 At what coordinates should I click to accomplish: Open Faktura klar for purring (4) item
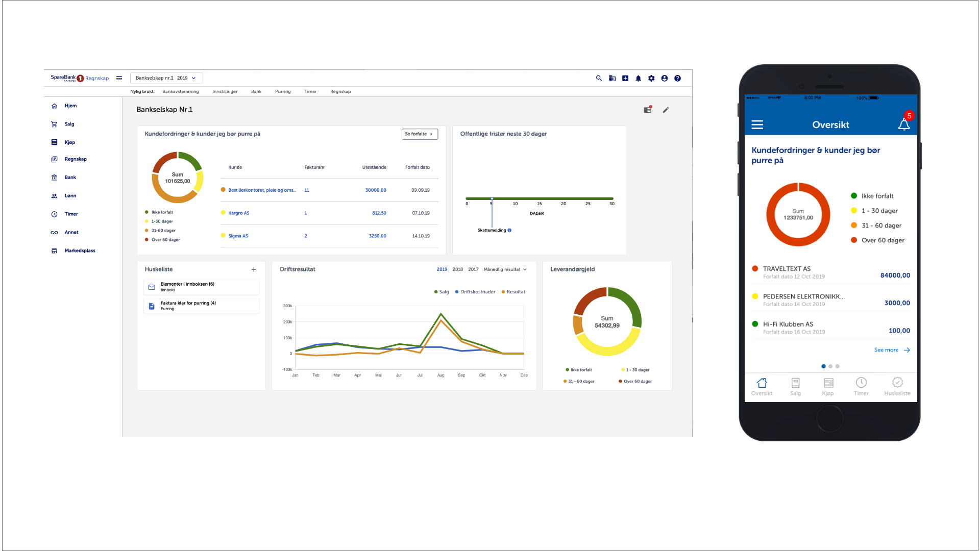tap(201, 306)
